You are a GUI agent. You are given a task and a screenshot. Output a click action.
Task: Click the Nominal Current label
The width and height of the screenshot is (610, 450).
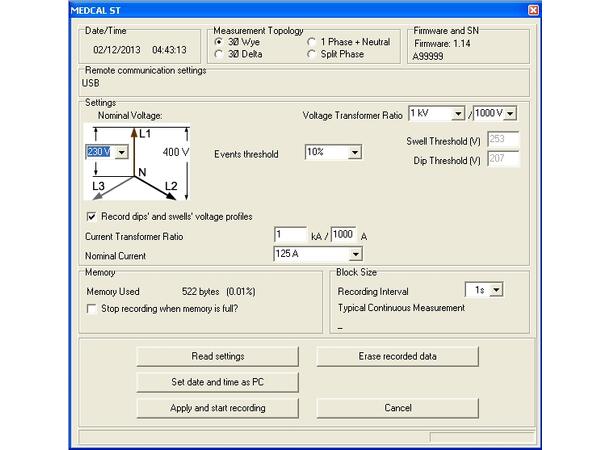(x=116, y=256)
